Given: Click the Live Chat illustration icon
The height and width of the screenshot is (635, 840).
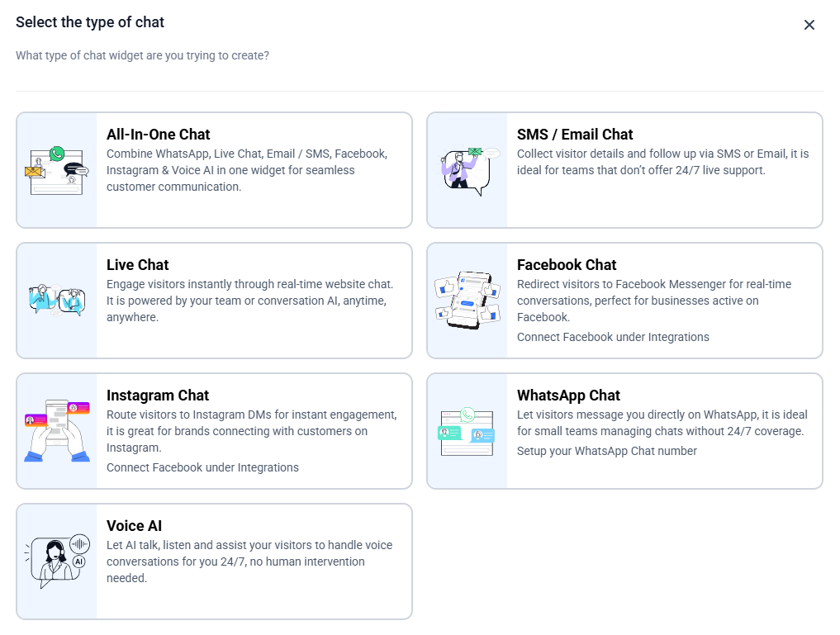Looking at the screenshot, I should (x=56, y=301).
